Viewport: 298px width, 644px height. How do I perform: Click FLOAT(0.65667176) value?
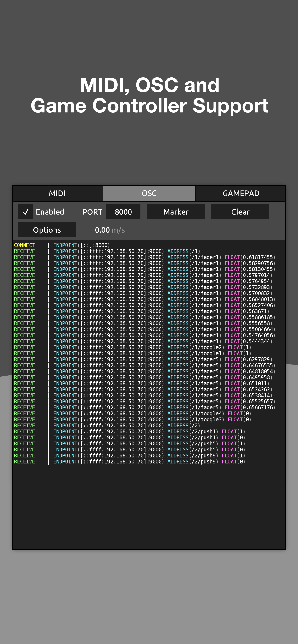point(250,407)
